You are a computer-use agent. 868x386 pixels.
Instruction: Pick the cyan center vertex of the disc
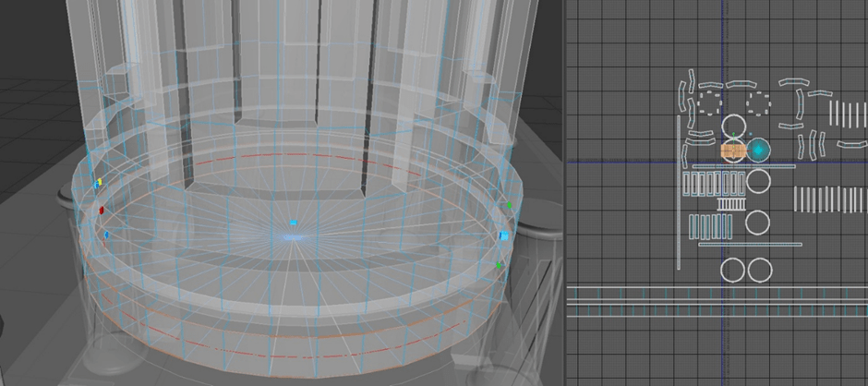[294, 222]
